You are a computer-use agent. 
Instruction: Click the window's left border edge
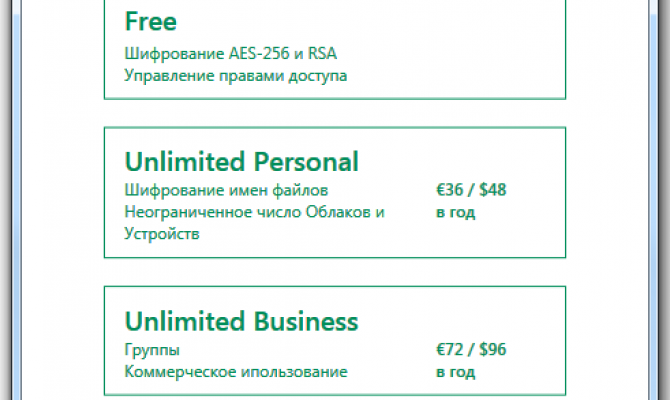16,200
